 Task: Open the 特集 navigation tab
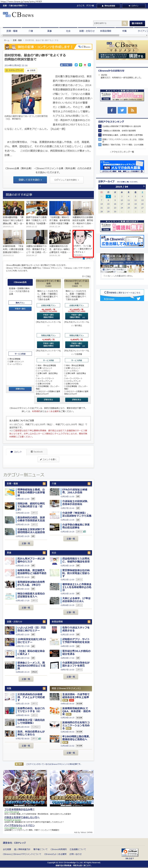124,31
